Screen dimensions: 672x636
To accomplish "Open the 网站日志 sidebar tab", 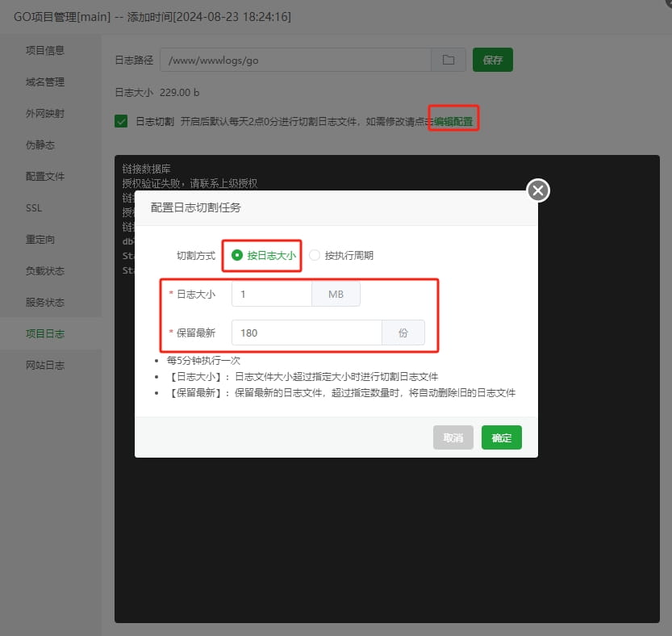I will (x=45, y=366).
